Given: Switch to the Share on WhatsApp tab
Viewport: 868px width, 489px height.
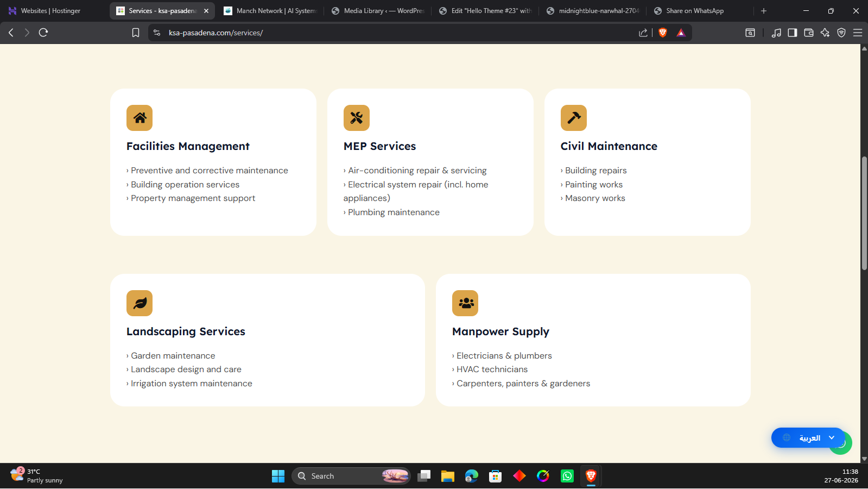Looking at the screenshot, I should click(x=700, y=11).
